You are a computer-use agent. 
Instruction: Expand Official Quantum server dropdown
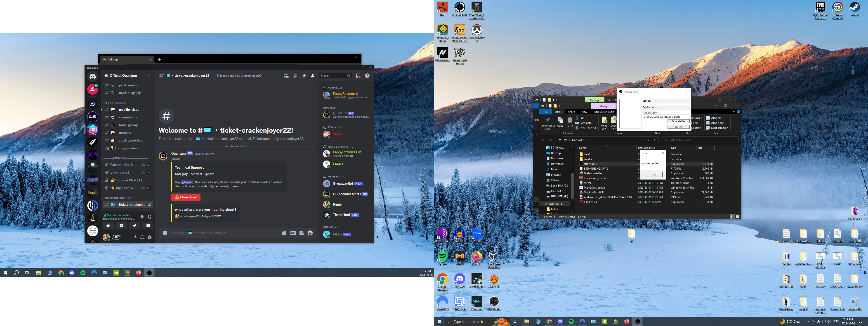[x=149, y=76]
